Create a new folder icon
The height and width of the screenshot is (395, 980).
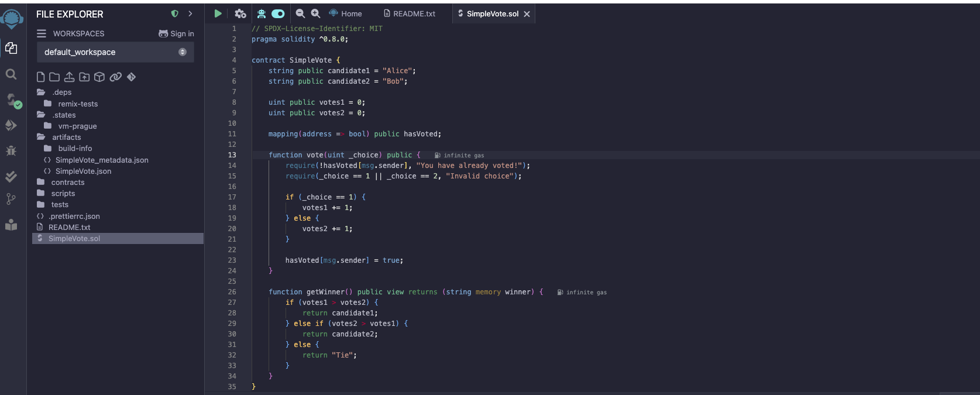[54, 77]
